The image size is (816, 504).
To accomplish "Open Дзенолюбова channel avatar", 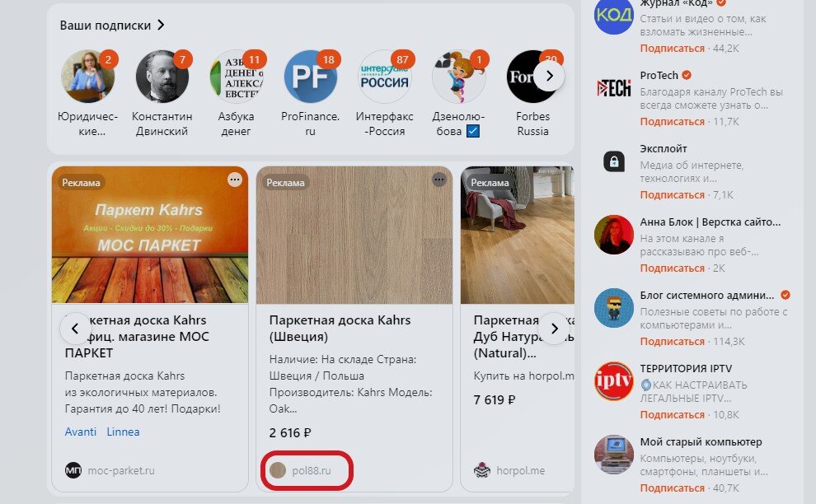I will [459, 77].
